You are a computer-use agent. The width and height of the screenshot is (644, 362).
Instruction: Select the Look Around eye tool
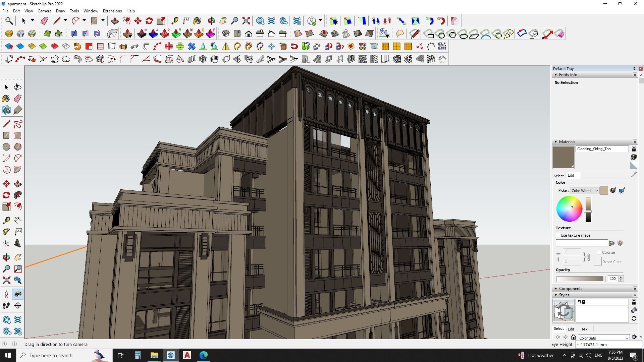[x=18, y=294]
